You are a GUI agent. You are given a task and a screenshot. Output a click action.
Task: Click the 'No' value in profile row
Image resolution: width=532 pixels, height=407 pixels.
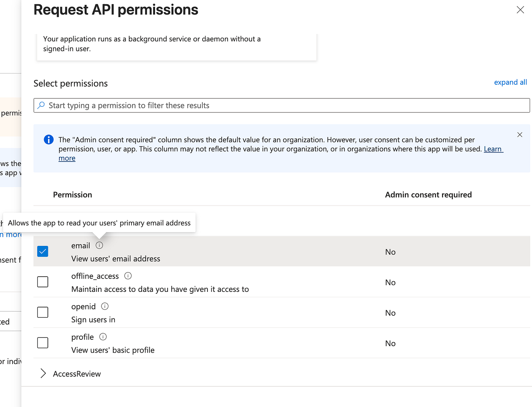click(x=390, y=343)
